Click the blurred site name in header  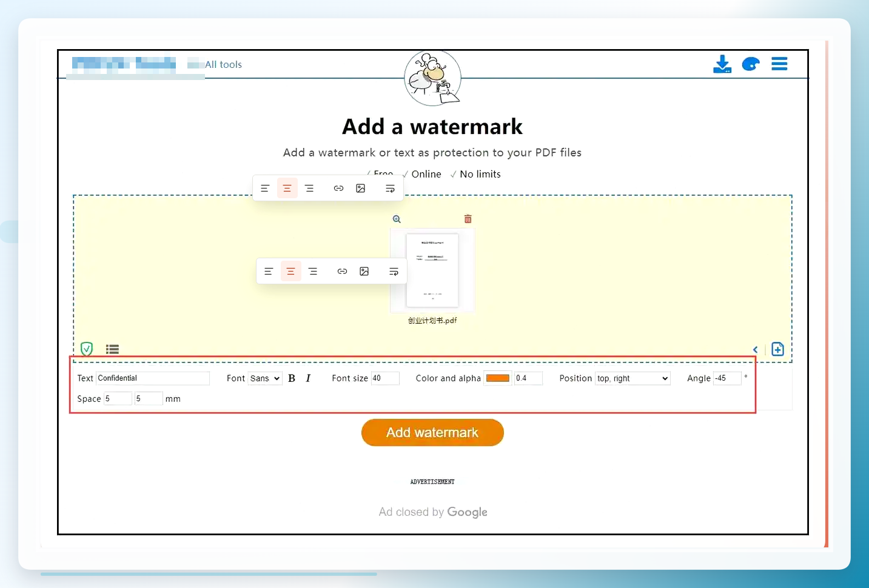[124, 64]
